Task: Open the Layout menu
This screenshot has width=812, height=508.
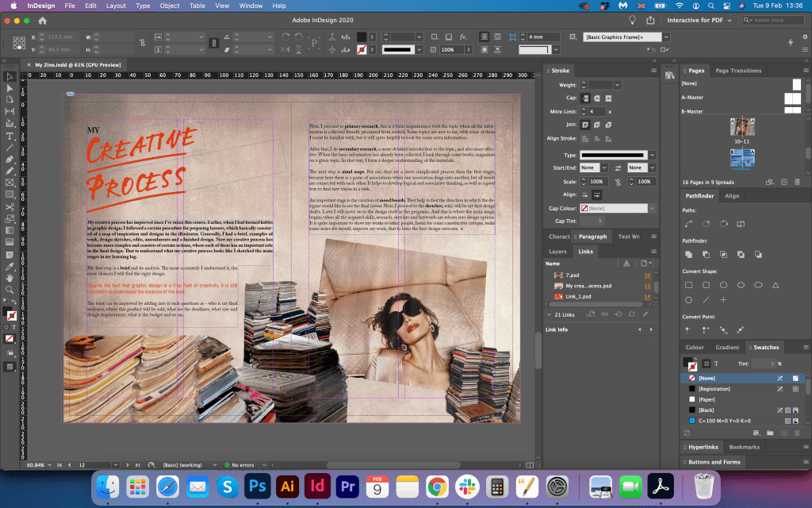Action: pos(116,6)
